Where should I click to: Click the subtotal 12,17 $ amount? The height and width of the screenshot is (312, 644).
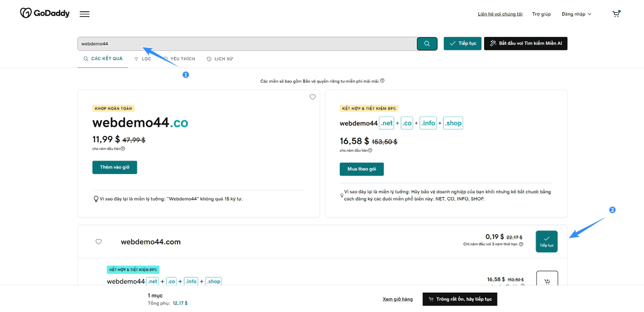tap(180, 303)
